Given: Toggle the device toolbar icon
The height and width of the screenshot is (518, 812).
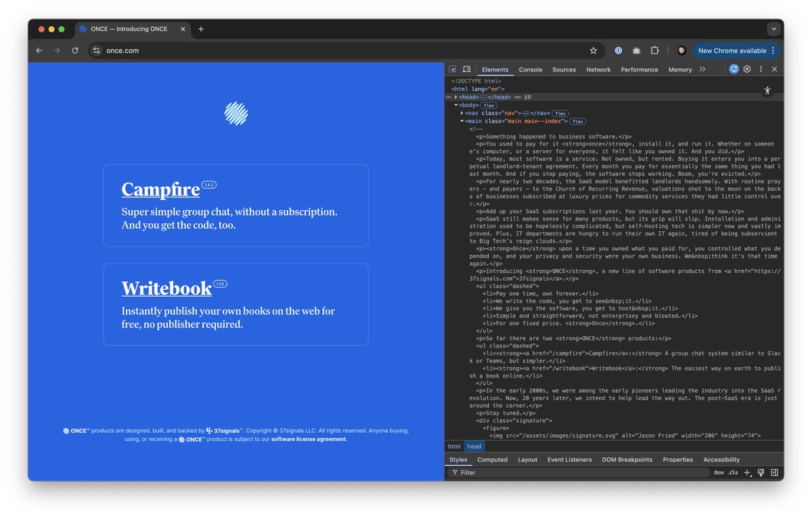Looking at the screenshot, I should click(466, 69).
